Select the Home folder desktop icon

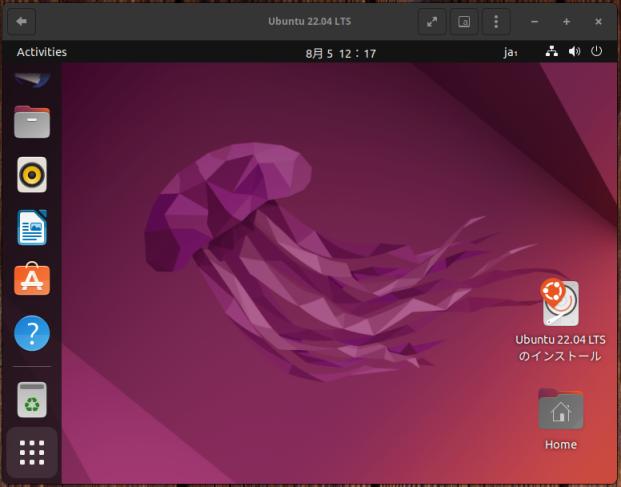(x=561, y=409)
